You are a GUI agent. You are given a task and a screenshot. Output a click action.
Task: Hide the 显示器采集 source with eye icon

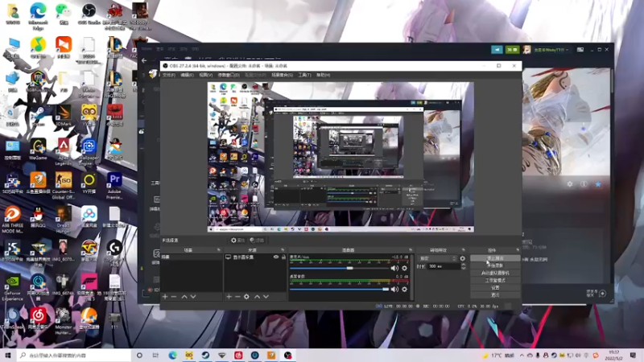276,257
